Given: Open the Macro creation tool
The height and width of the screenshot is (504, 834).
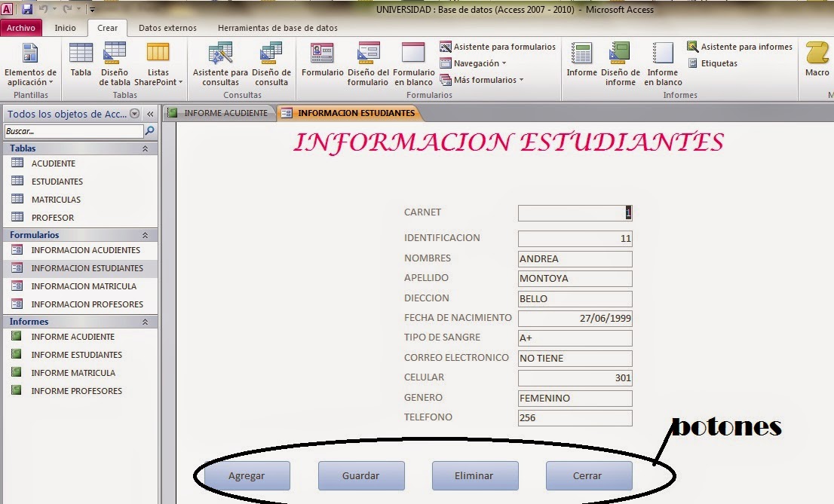Looking at the screenshot, I should coord(817,64).
